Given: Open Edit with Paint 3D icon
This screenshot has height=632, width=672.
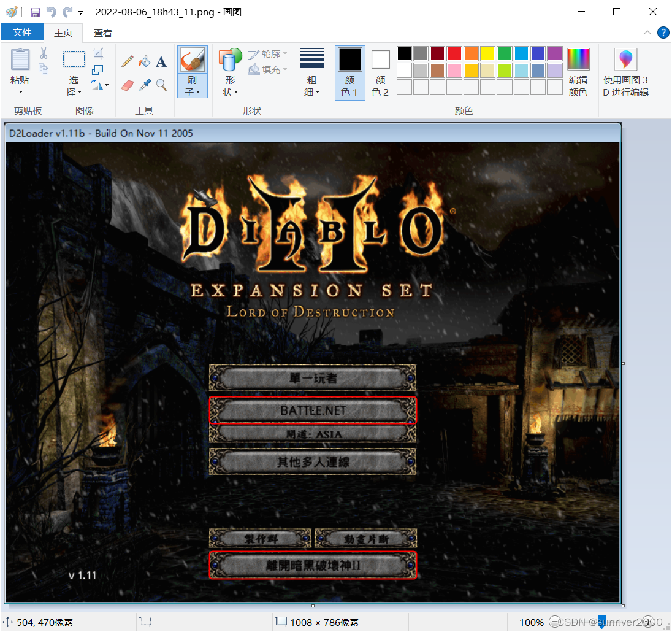Looking at the screenshot, I should 625,59.
